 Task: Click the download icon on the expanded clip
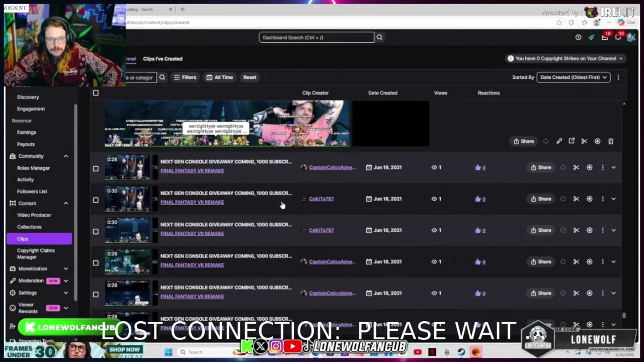597,141
